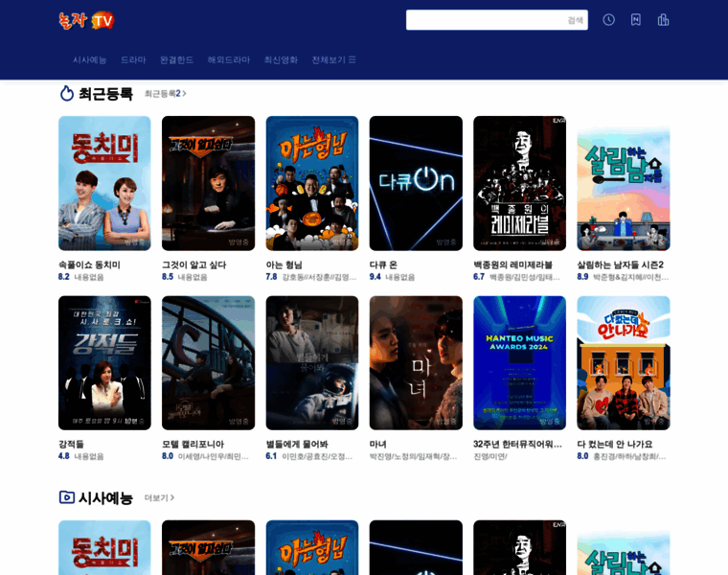728x575 pixels.
Task: Click the title text 아는 형님
Action: pyautogui.click(x=284, y=264)
